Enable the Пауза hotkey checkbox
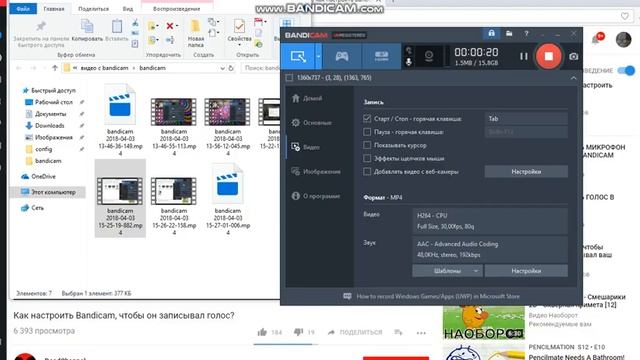The width and height of the screenshot is (640, 360). coord(367,132)
